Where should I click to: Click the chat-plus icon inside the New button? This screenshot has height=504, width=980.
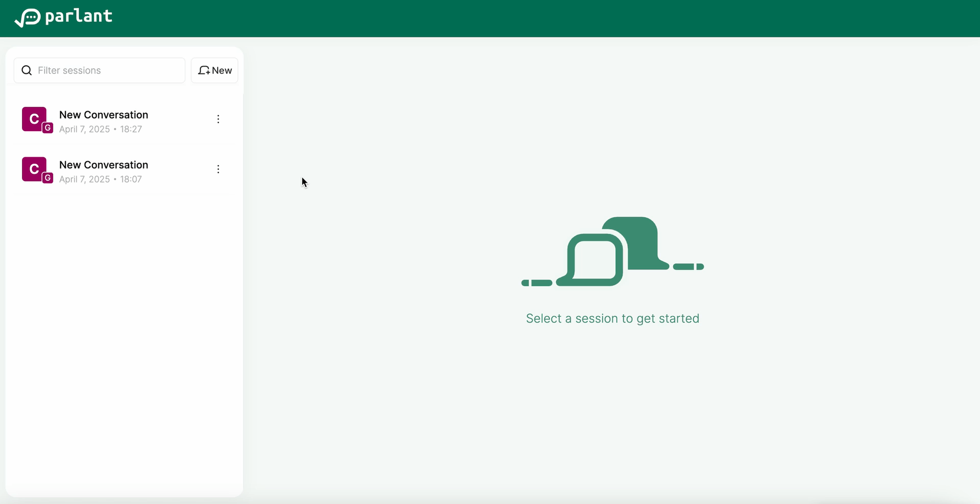coord(204,70)
